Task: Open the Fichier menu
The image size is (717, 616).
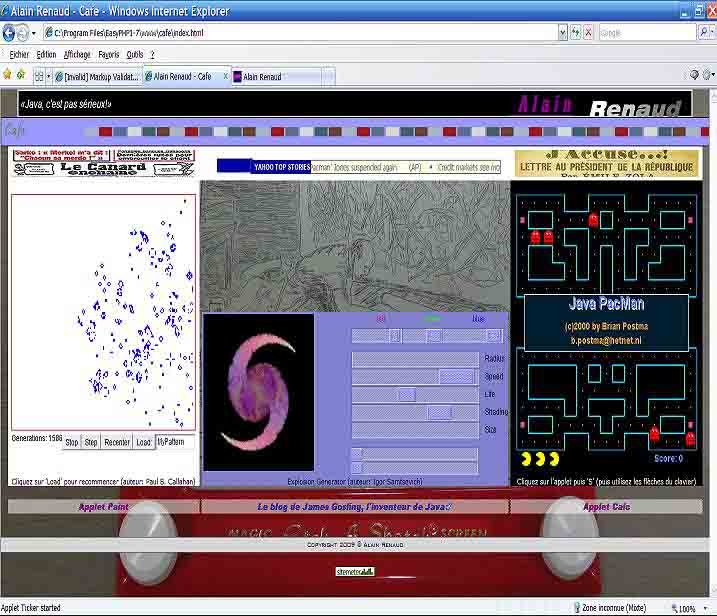Action: (19, 54)
